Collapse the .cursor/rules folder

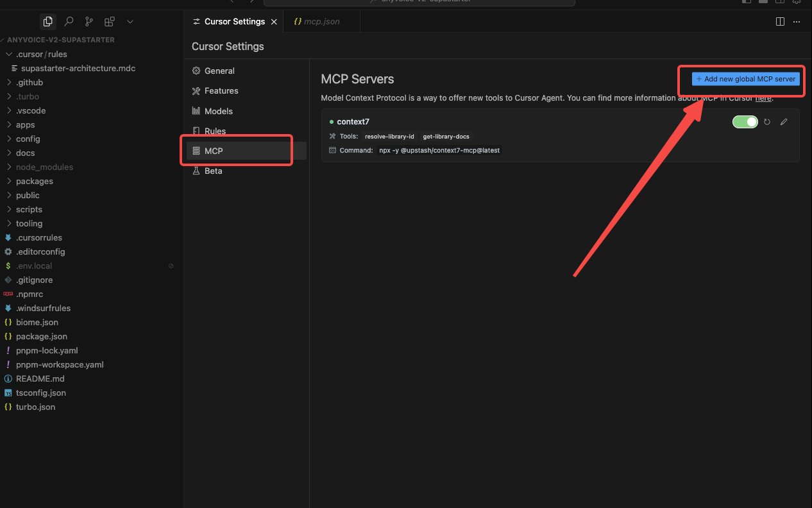pos(41,54)
